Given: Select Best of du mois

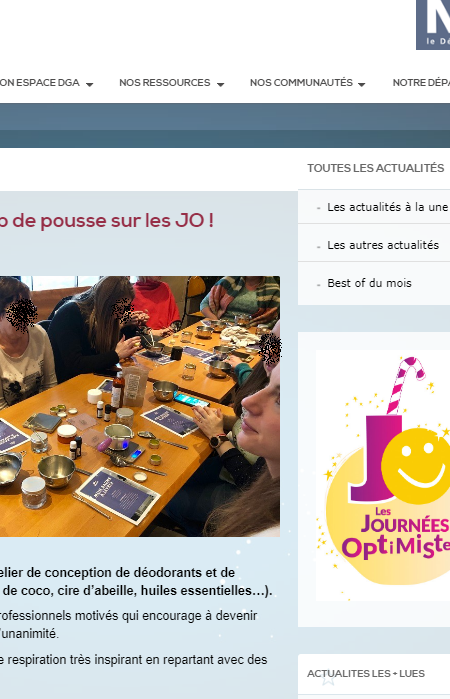Looking at the screenshot, I should click(369, 283).
